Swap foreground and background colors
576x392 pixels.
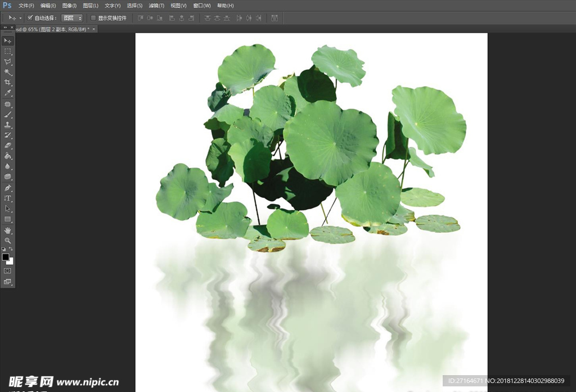11,249
